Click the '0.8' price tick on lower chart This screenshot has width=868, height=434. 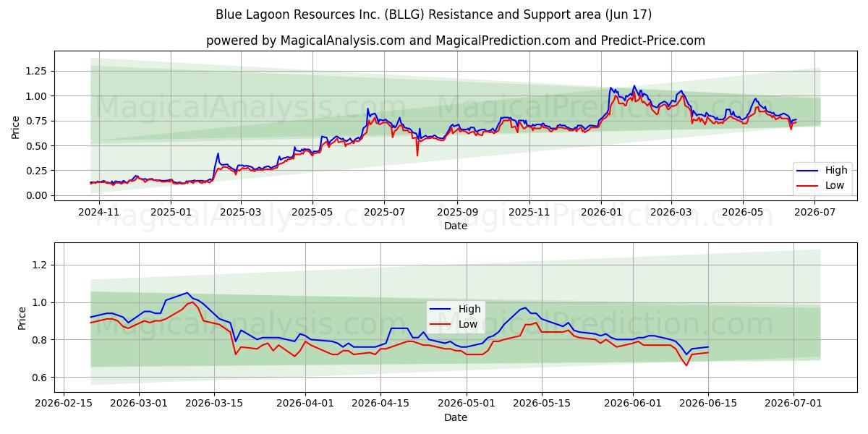[x=40, y=340]
